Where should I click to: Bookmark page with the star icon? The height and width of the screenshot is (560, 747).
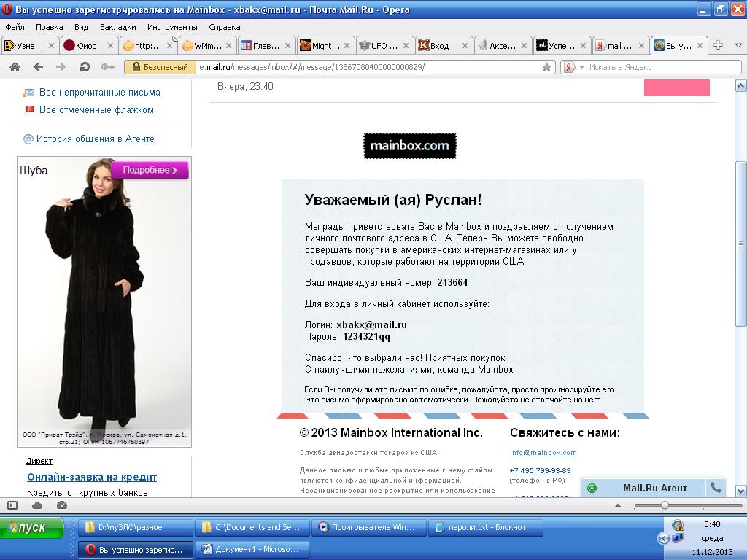click(x=546, y=67)
